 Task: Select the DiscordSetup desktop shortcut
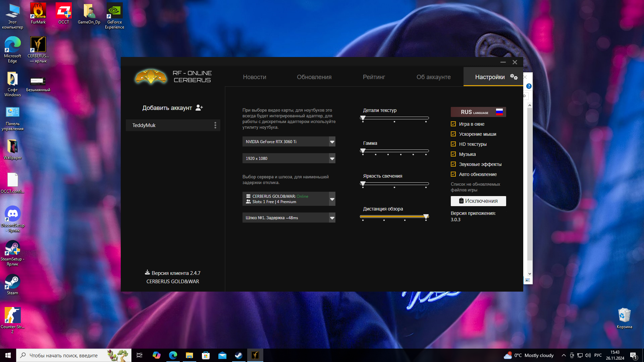click(12, 219)
